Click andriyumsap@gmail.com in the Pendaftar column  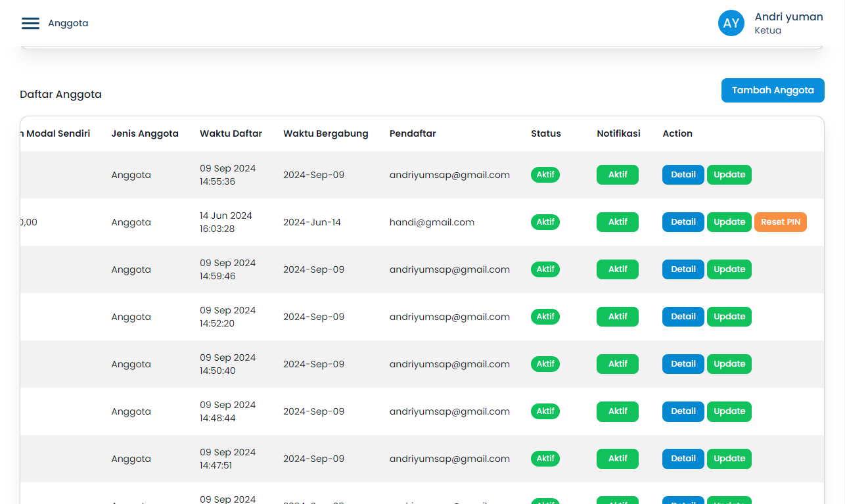(x=449, y=174)
